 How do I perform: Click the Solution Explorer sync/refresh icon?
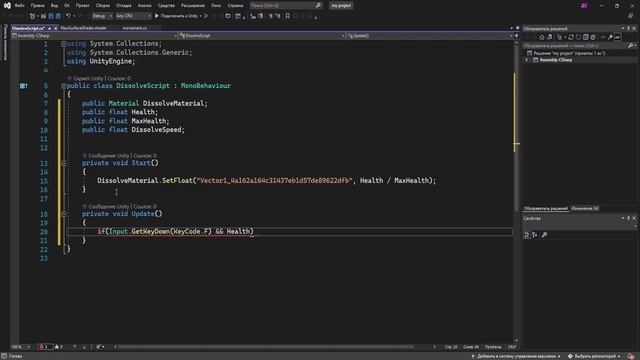pyautogui.click(x=571, y=37)
